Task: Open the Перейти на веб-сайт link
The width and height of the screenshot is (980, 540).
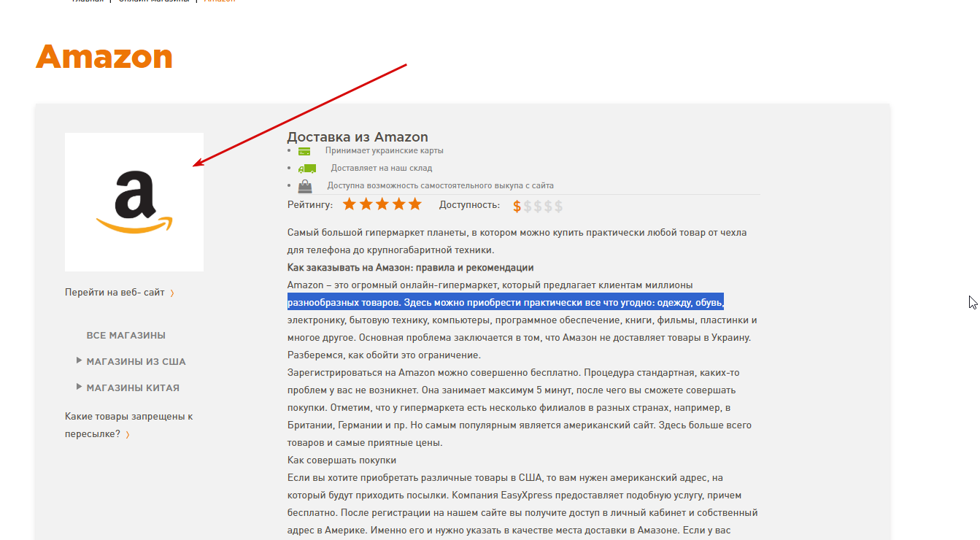Action: 115,292
